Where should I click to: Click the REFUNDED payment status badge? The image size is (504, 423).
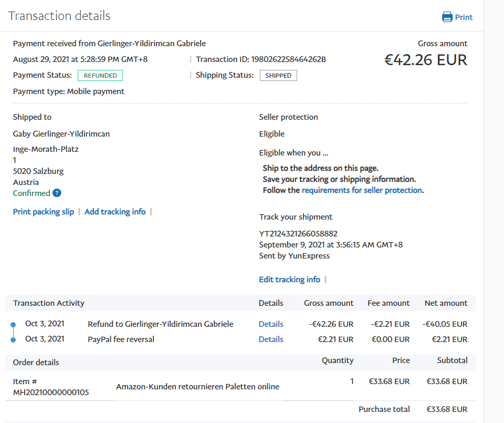coord(100,75)
